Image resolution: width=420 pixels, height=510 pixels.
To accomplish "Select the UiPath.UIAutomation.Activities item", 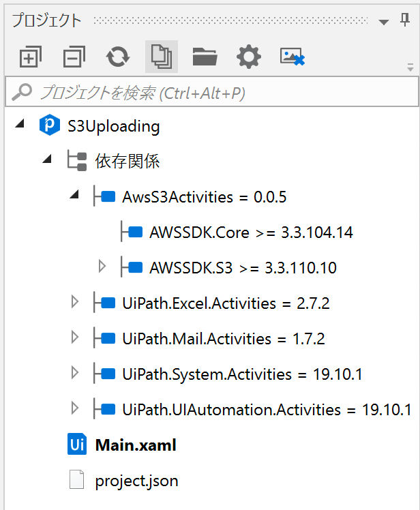I will coord(266,410).
